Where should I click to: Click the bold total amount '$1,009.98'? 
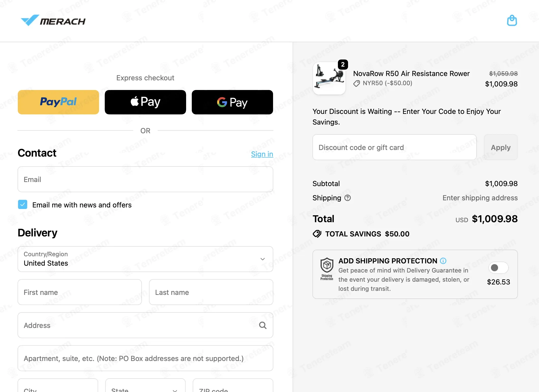pyautogui.click(x=495, y=219)
